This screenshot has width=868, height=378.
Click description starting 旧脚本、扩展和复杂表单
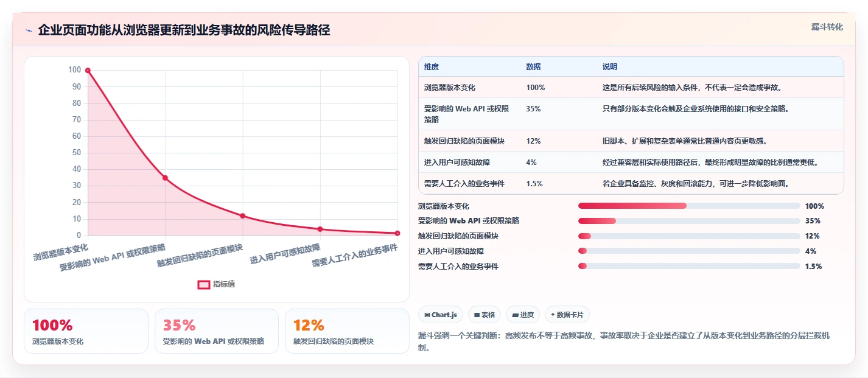685,141
